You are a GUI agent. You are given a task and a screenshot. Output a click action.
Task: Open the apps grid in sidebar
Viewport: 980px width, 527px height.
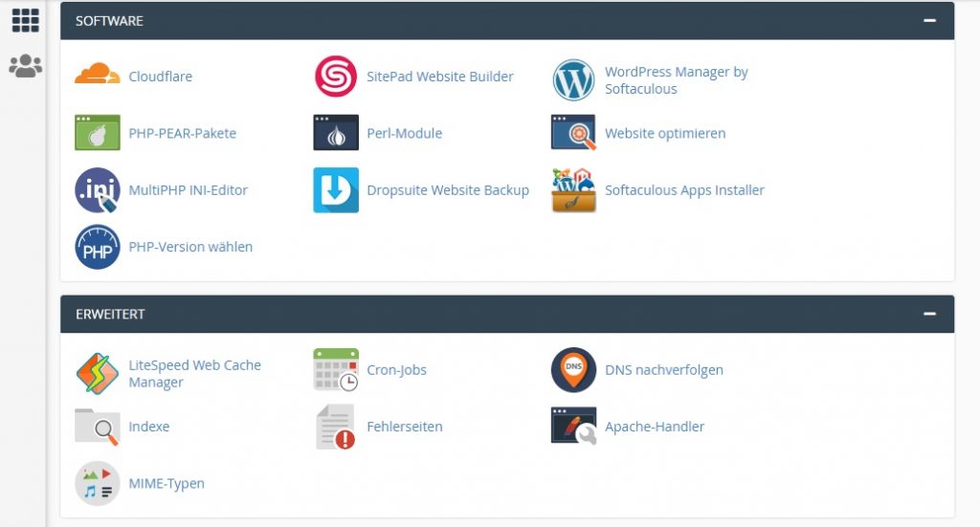coord(25,20)
